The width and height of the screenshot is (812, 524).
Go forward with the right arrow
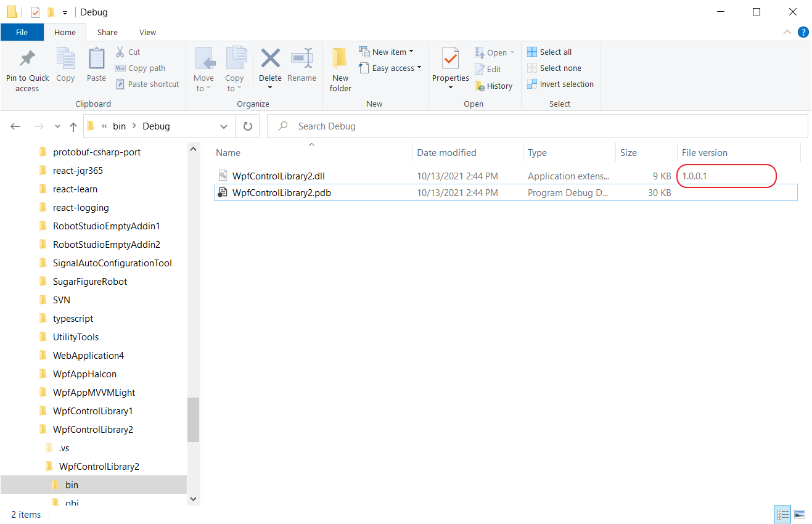click(x=39, y=126)
